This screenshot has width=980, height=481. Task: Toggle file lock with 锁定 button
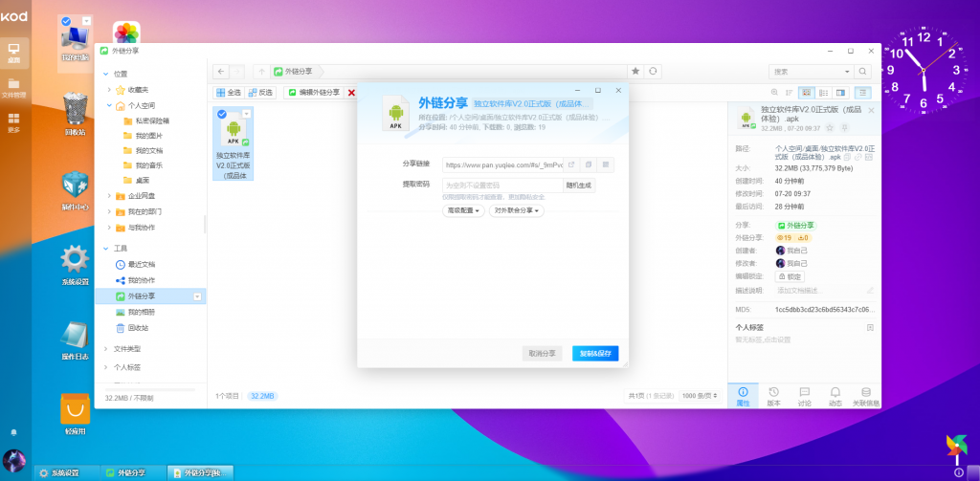[x=790, y=276]
